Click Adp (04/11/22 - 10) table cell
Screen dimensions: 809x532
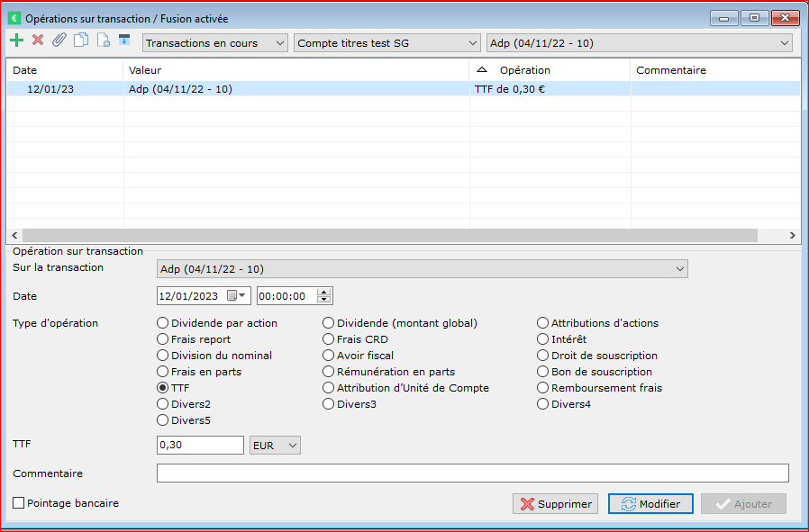click(296, 89)
